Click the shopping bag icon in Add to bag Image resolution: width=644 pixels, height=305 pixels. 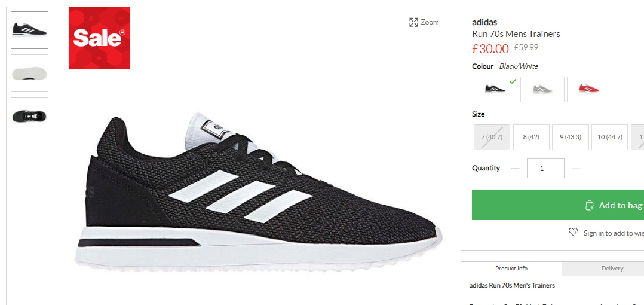pyautogui.click(x=590, y=205)
